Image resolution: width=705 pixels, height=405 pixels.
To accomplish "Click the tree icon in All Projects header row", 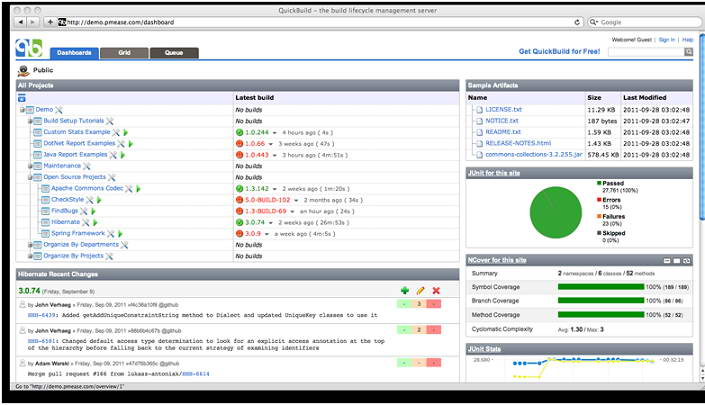I will pos(22,98).
